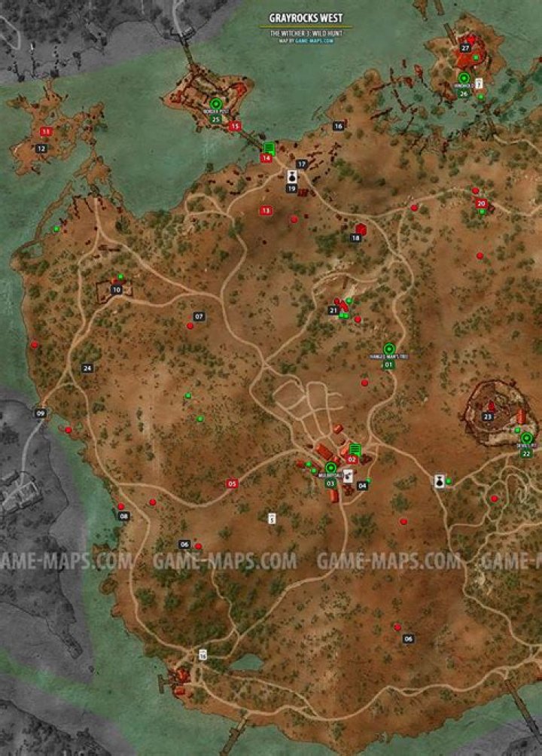Click marker 19
This screenshot has width=542, height=756.
(x=291, y=189)
